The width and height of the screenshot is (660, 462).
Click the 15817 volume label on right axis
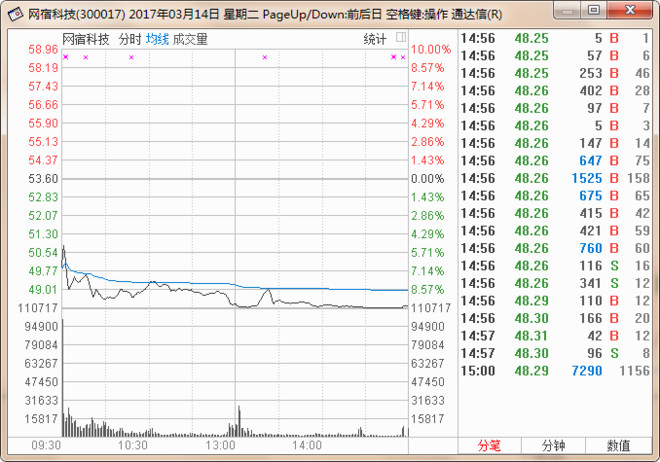tap(428, 419)
